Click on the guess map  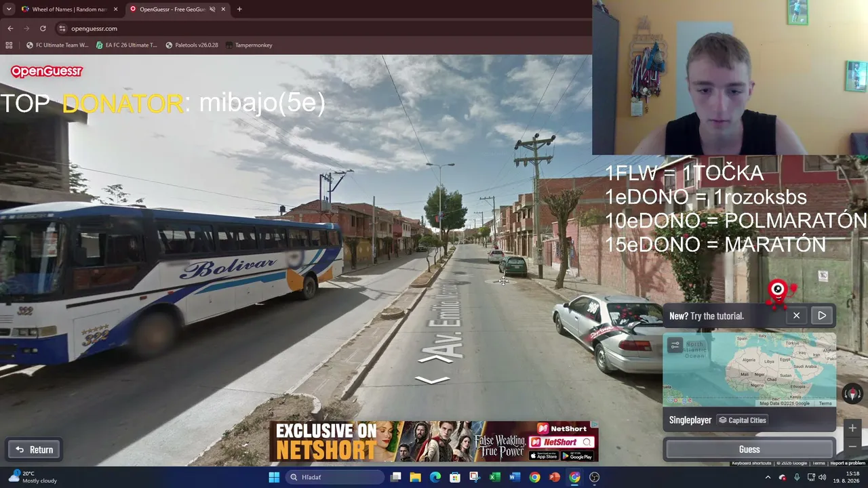pos(749,370)
